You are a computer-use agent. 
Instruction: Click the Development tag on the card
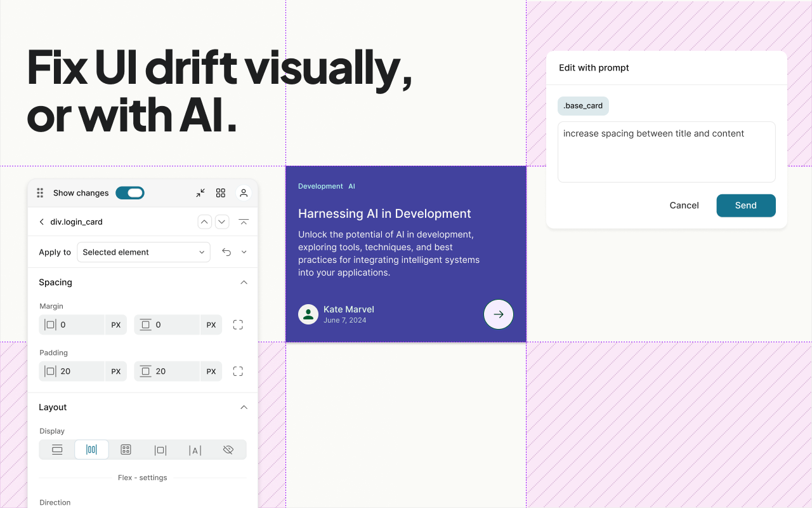click(320, 187)
